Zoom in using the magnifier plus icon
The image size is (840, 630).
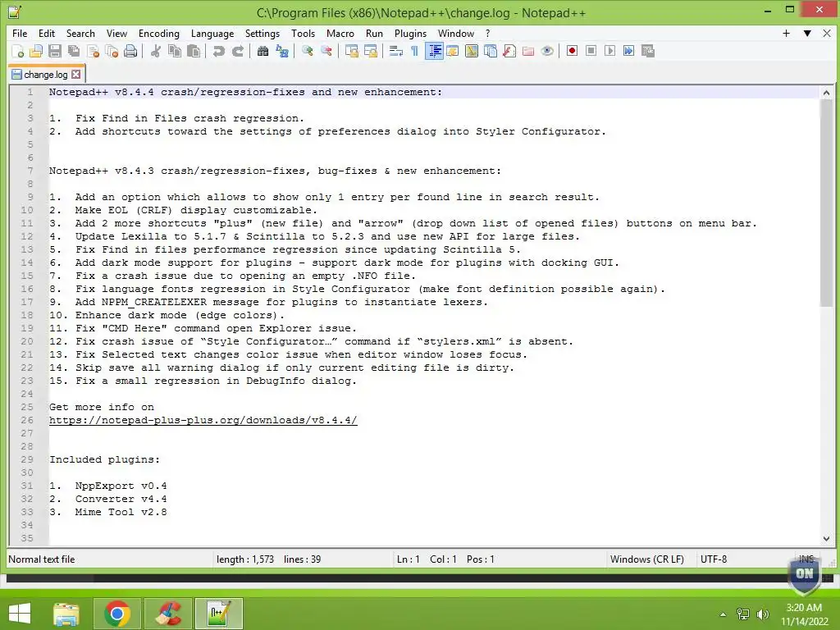coord(307,51)
